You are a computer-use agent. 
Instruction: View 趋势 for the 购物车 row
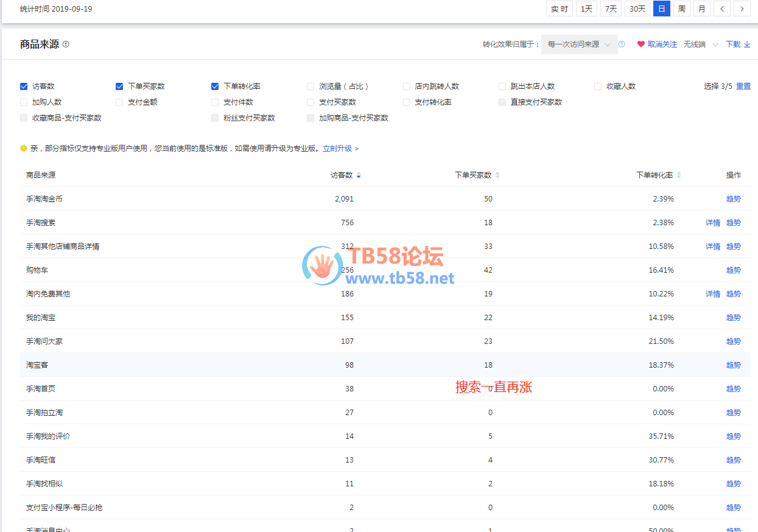pos(733,270)
